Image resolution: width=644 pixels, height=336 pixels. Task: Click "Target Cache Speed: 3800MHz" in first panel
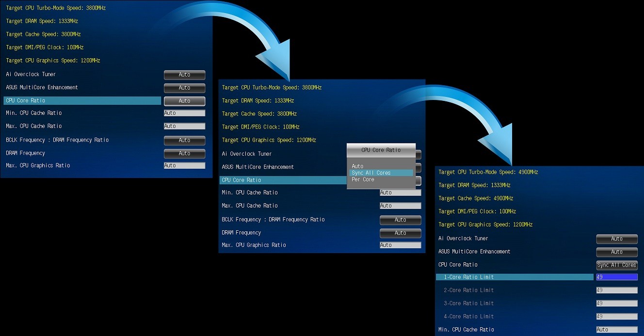point(44,34)
